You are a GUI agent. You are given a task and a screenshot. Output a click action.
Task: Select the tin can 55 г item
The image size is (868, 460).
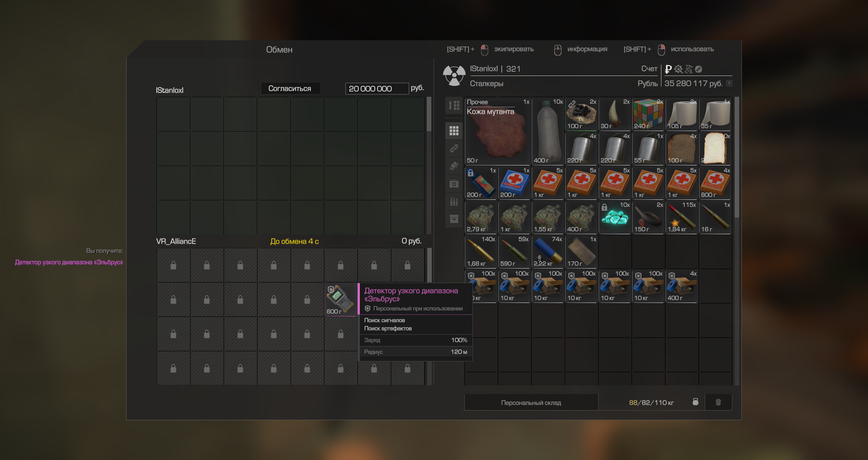[648, 148]
